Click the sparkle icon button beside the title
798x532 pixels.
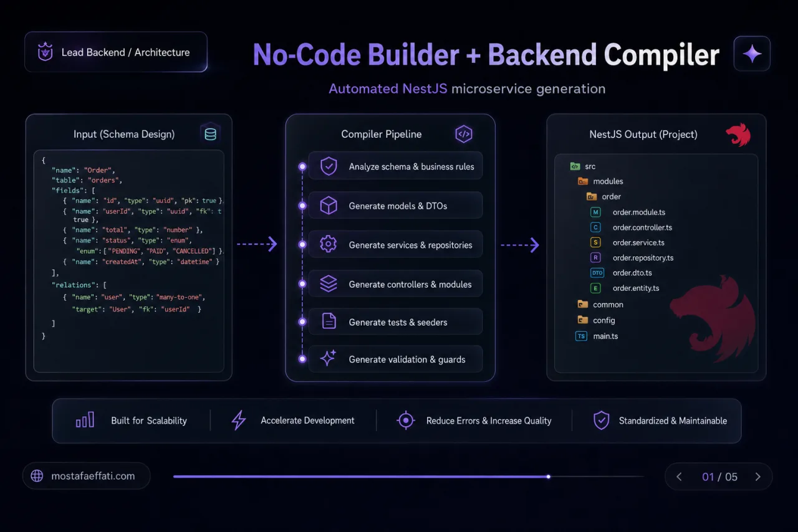pos(752,54)
